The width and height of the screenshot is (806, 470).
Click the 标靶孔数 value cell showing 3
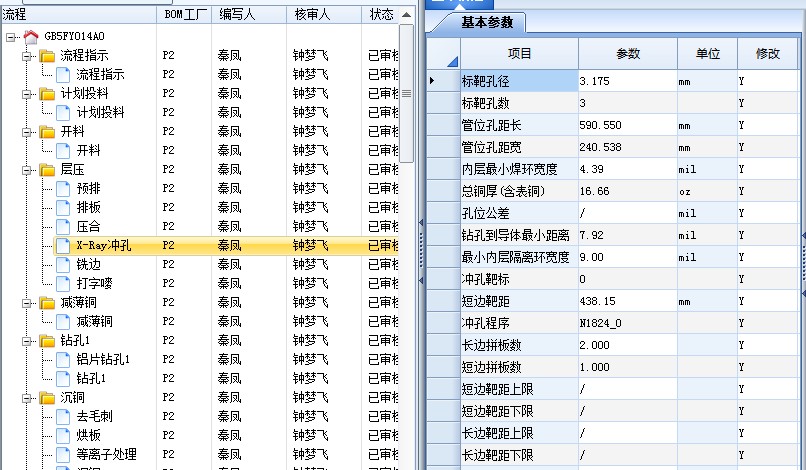[x=628, y=103]
